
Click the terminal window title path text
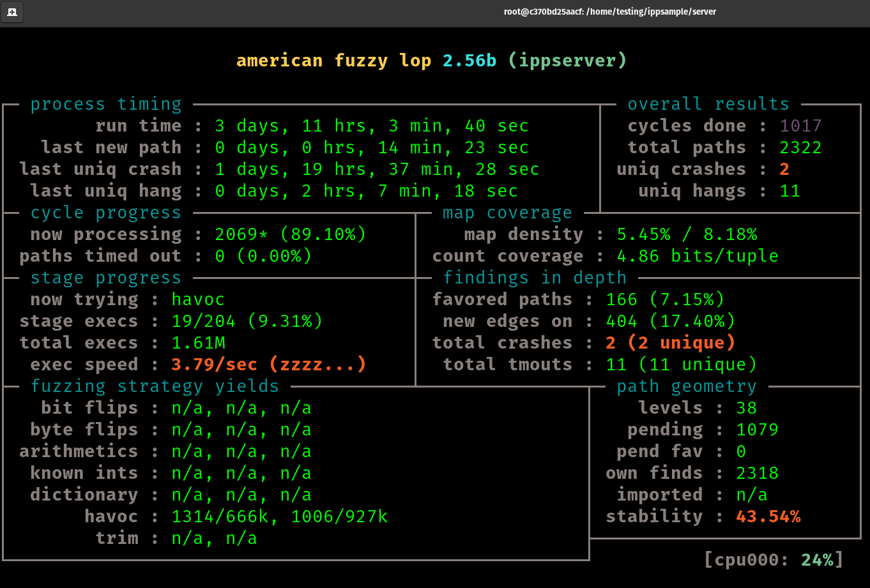(x=609, y=12)
